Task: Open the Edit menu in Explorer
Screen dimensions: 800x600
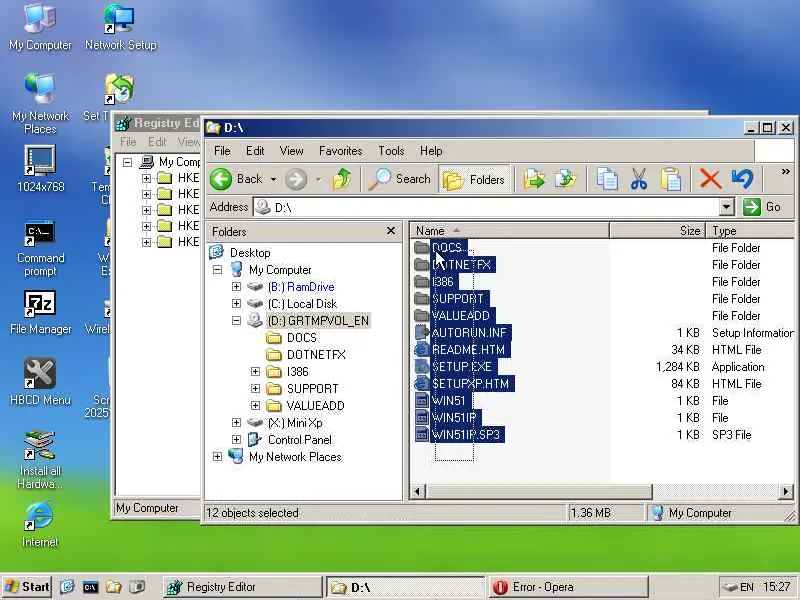Action: pyautogui.click(x=255, y=151)
